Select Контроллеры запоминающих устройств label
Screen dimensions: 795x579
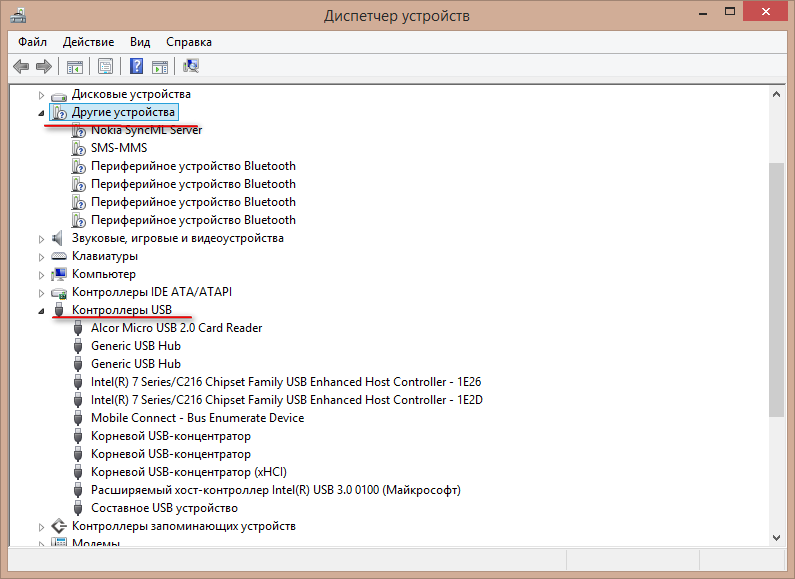point(184,526)
